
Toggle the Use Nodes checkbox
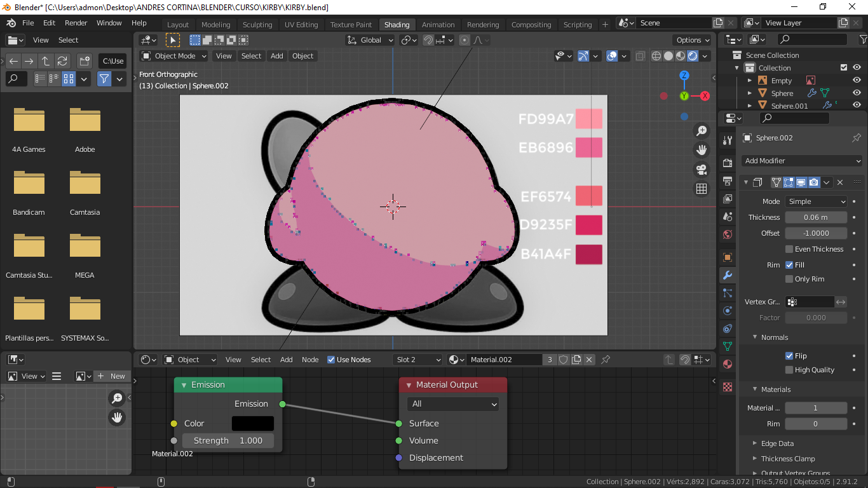pyautogui.click(x=331, y=360)
